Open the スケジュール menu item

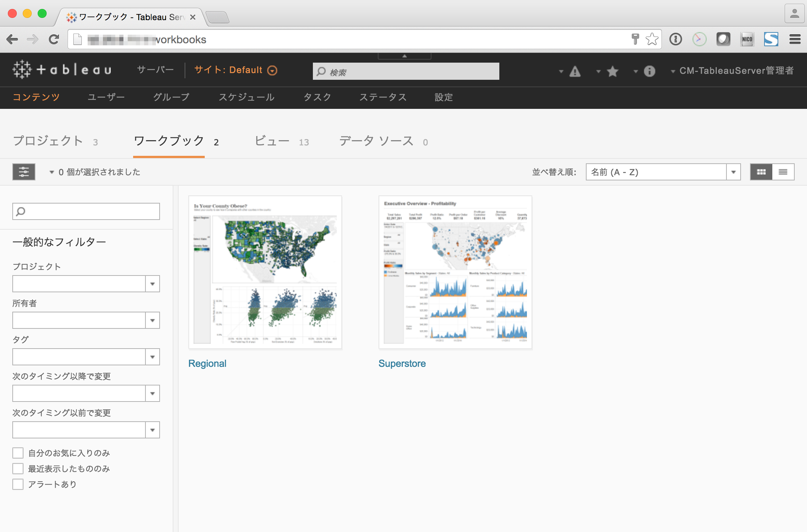(247, 97)
